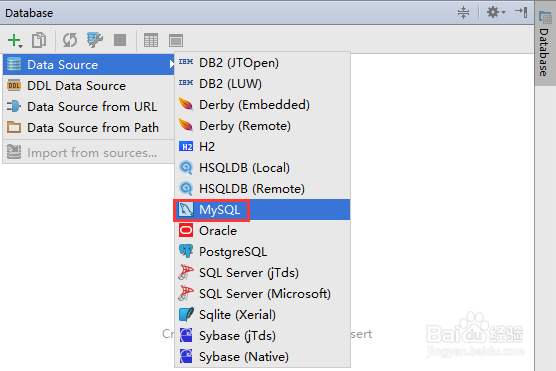Image resolution: width=556 pixels, height=371 pixels.
Task: Expand the Data Source submenu arrow
Action: coord(172,64)
